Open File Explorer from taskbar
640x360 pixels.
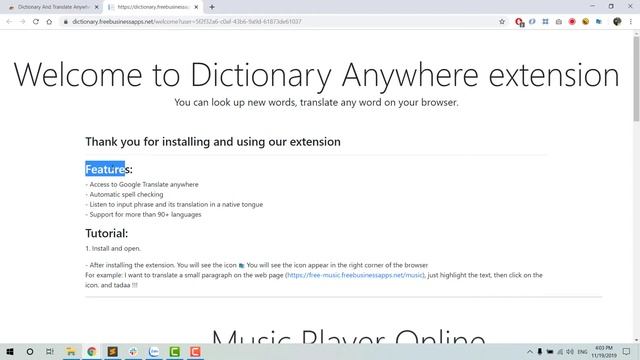click(x=71, y=351)
